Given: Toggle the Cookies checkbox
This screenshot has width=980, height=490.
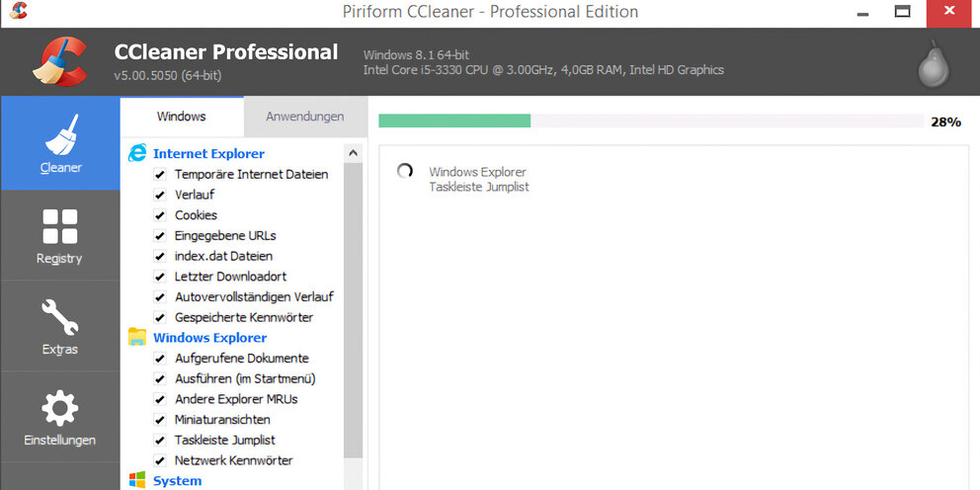Looking at the screenshot, I should [160, 215].
